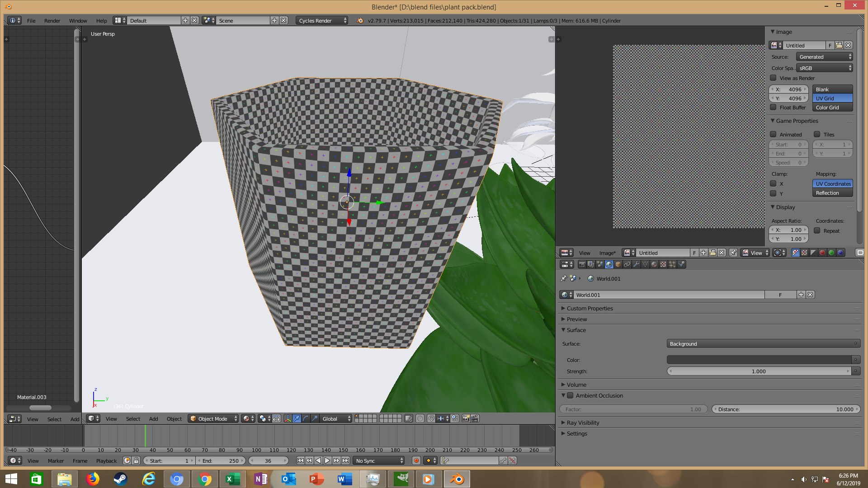Open the Modifiers tab (wrench icon)
Image resolution: width=868 pixels, height=488 pixels.
636,264
